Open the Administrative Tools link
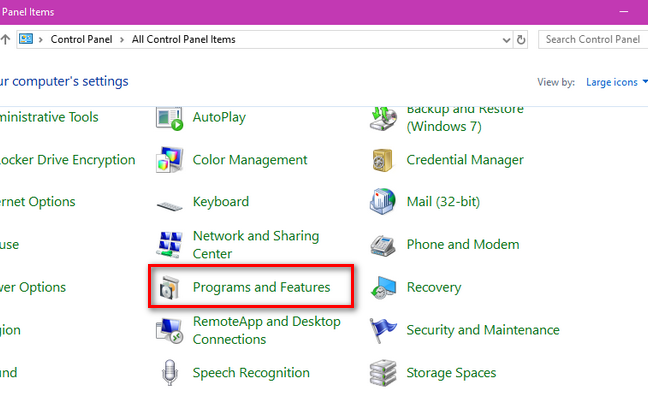 [49, 117]
